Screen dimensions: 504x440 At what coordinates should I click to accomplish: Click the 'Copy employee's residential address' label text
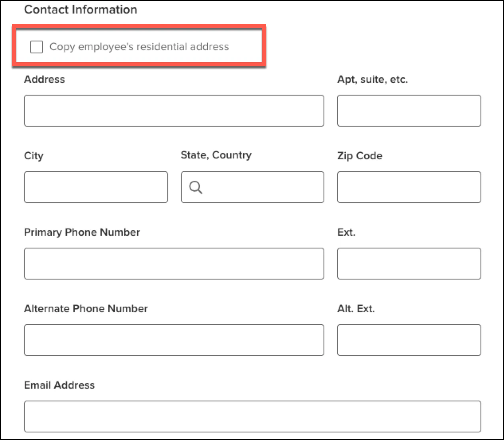pos(139,47)
